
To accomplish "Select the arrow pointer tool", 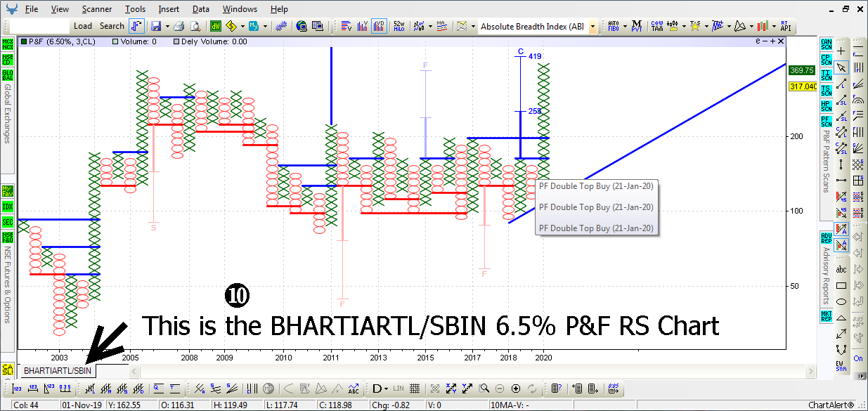I will coord(841,67).
